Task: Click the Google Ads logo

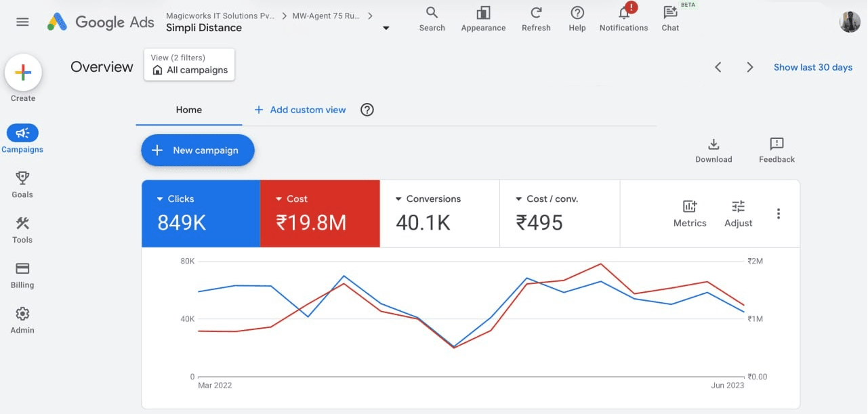Action: pos(100,22)
